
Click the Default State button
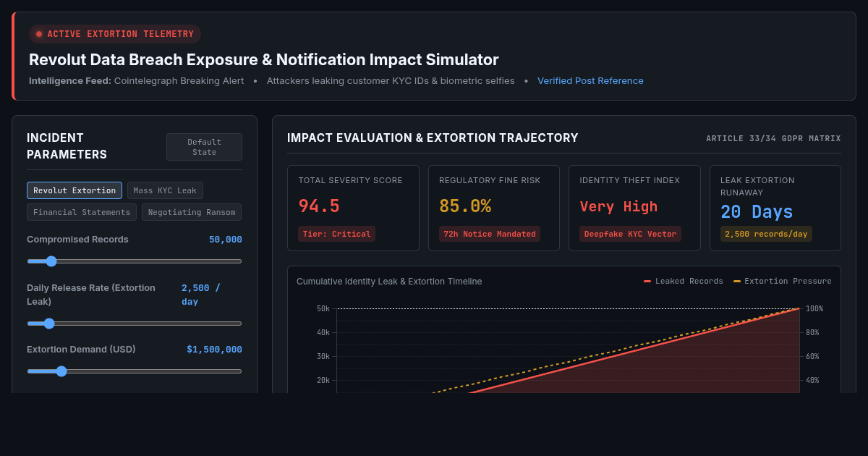[x=204, y=147]
